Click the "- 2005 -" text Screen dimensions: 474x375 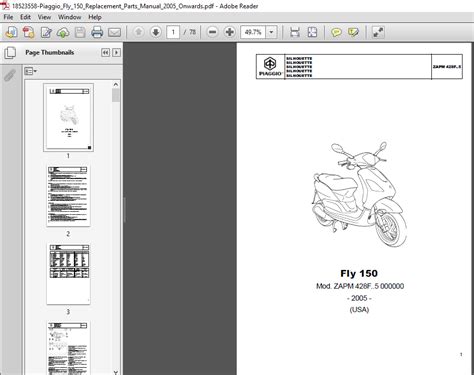pos(359,298)
